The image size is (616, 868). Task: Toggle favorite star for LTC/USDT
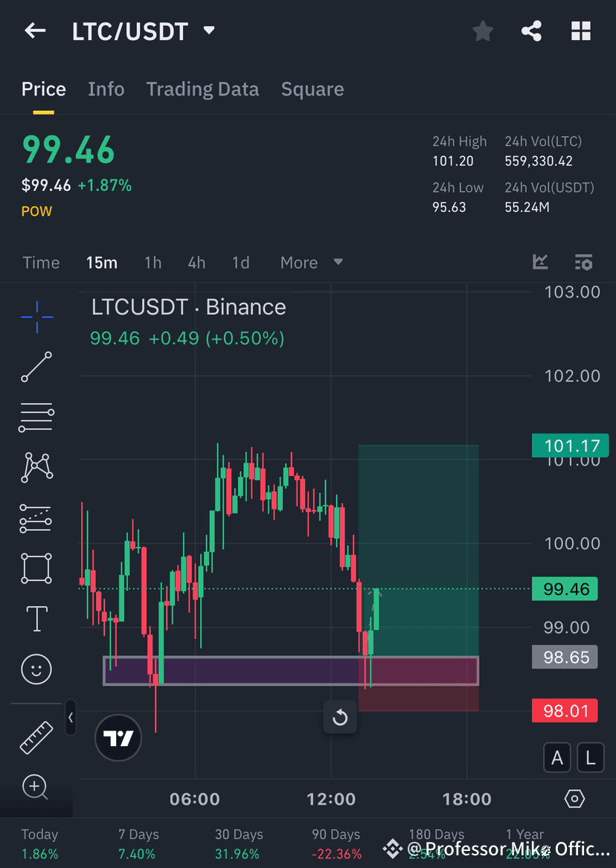pos(482,30)
